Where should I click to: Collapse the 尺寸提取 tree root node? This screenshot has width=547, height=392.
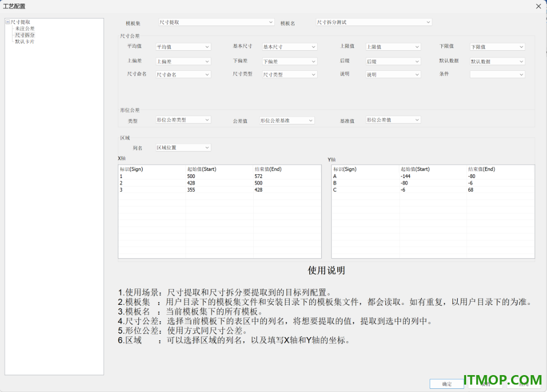[x=8, y=22]
